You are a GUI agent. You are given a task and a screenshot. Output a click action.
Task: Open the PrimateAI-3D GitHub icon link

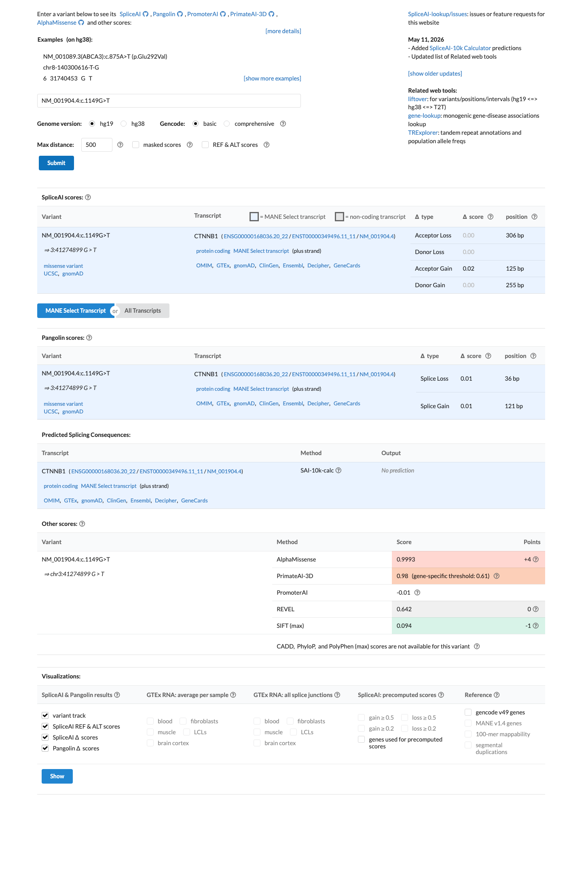click(272, 14)
